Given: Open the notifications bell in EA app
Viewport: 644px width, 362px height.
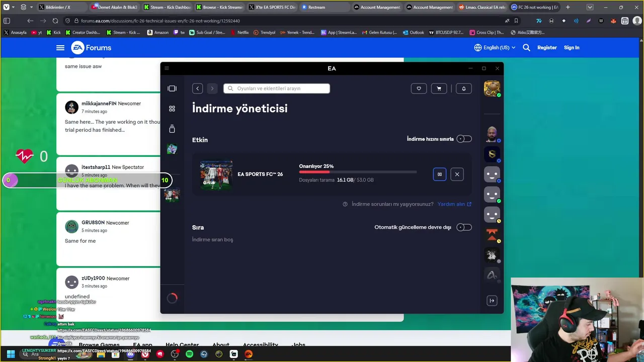Looking at the screenshot, I should [x=463, y=88].
